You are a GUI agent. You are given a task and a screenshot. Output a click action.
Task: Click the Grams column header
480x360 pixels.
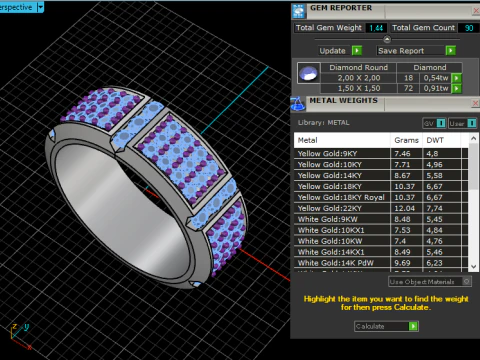click(406, 140)
